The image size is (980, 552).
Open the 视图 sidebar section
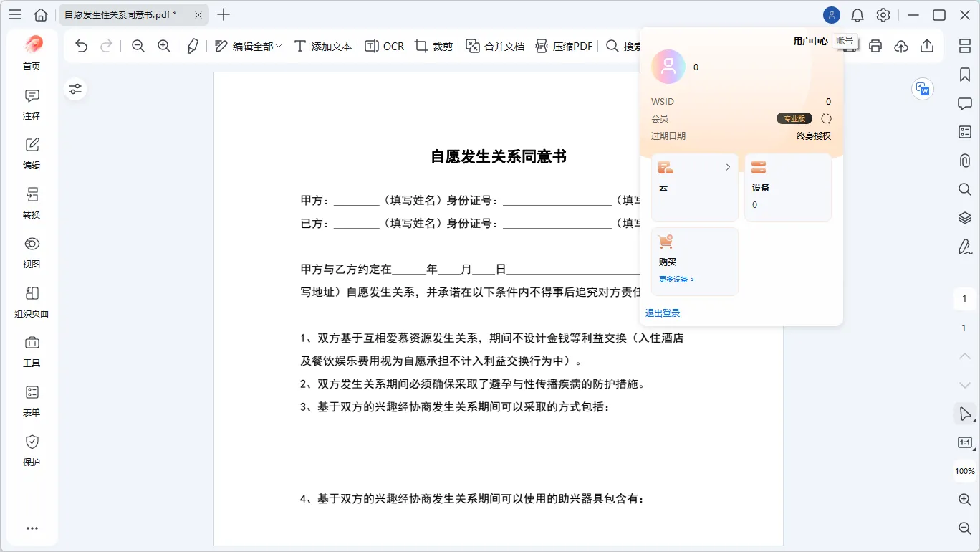click(32, 252)
